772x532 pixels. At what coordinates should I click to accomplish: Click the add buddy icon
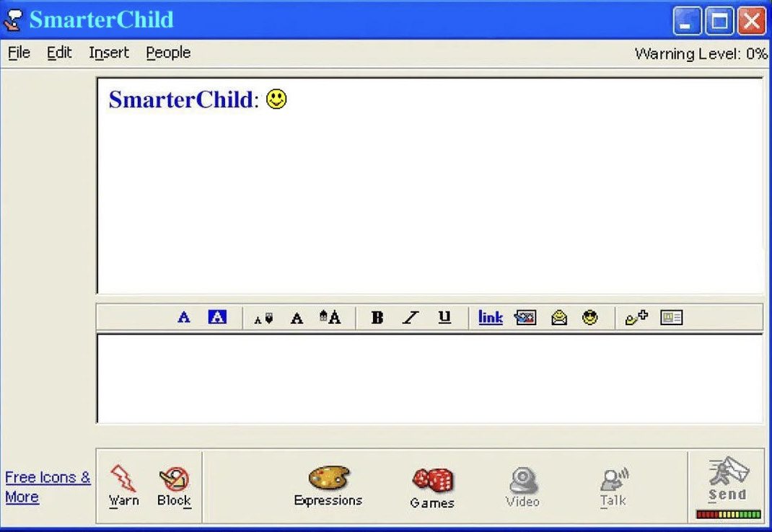[x=636, y=318]
